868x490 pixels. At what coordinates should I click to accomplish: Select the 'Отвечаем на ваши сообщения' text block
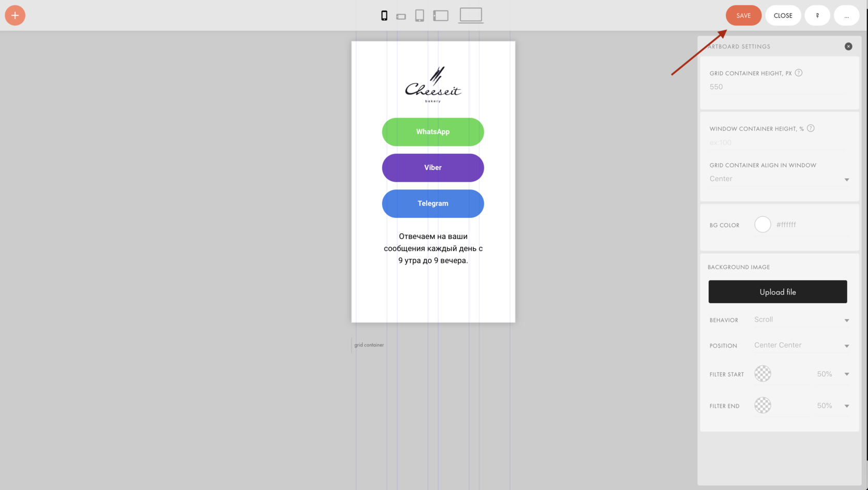[x=433, y=248]
